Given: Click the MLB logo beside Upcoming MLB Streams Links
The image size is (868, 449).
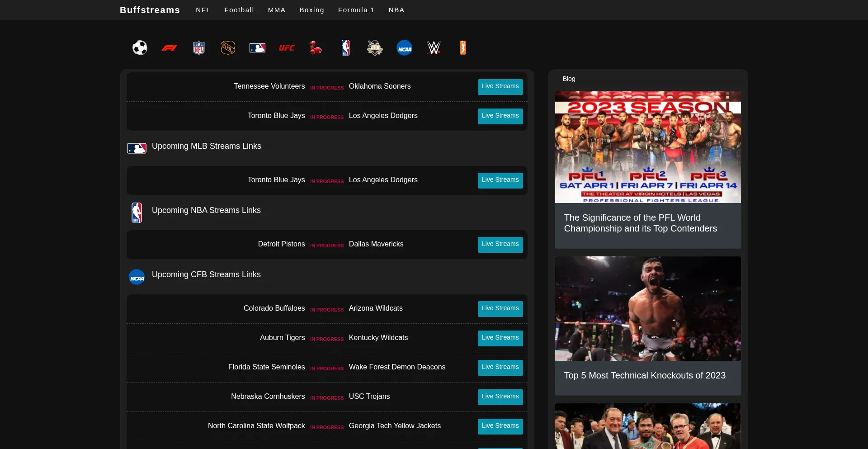Looking at the screenshot, I should [x=137, y=148].
